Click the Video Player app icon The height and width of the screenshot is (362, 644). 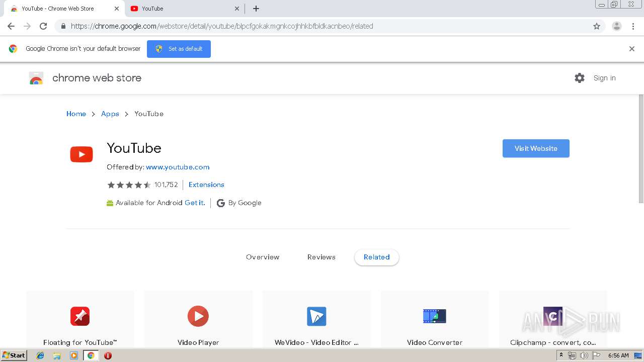pos(198,316)
